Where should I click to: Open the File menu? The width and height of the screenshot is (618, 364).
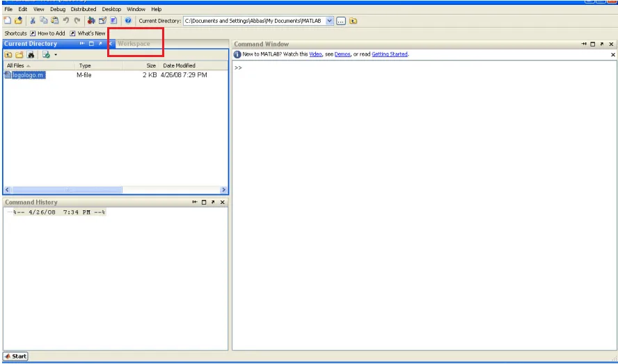[x=8, y=9]
